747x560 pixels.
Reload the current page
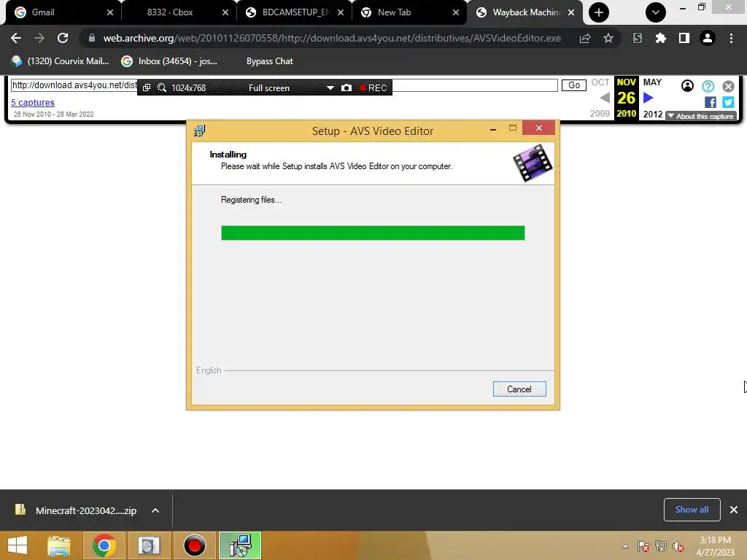tap(63, 38)
